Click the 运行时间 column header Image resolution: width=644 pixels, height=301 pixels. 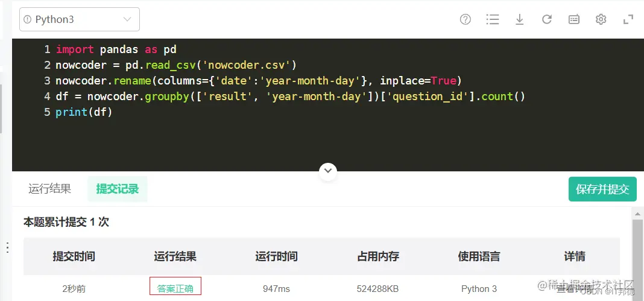point(276,256)
